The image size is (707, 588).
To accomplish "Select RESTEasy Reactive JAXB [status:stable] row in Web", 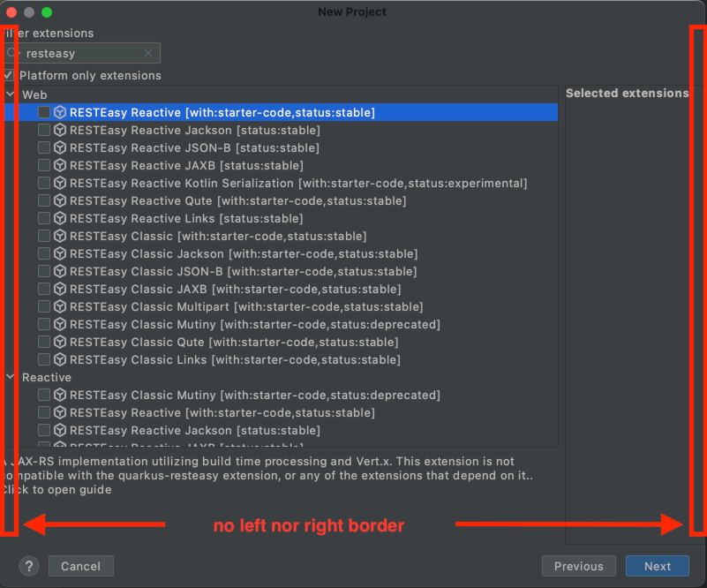I will click(186, 165).
